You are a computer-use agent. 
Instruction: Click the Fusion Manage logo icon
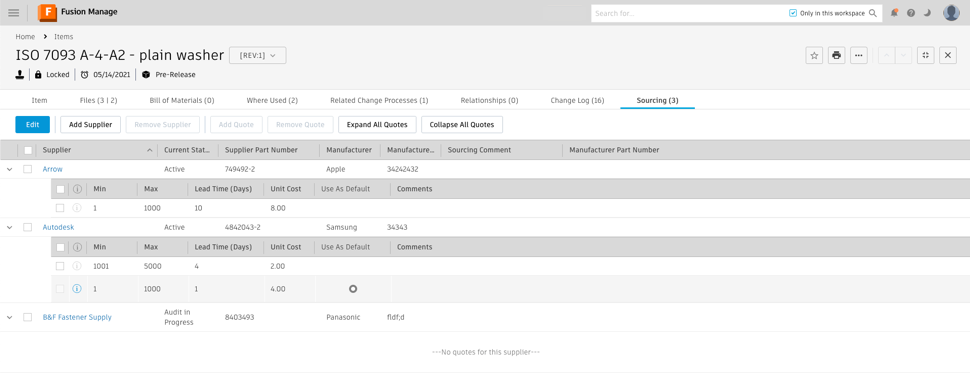click(47, 12)
